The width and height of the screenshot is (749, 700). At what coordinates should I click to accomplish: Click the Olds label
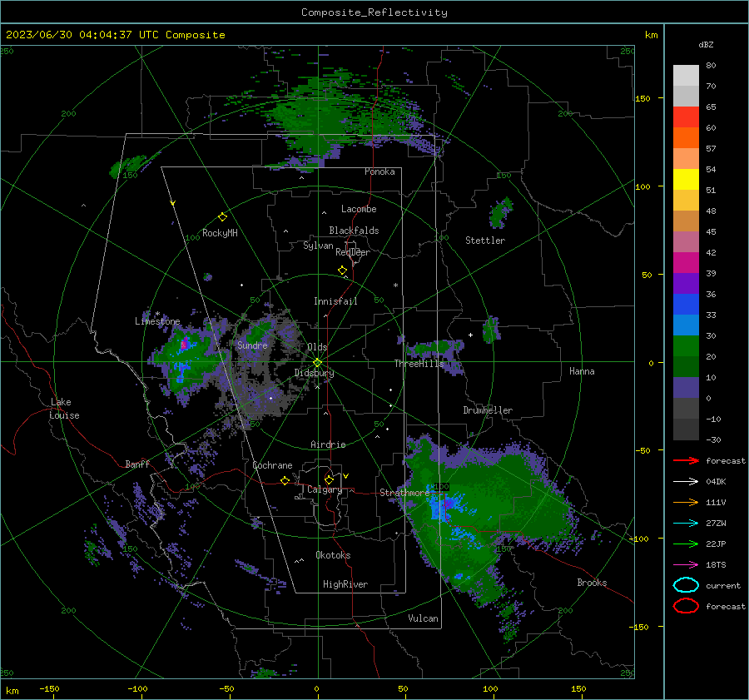tap(317, 347)
